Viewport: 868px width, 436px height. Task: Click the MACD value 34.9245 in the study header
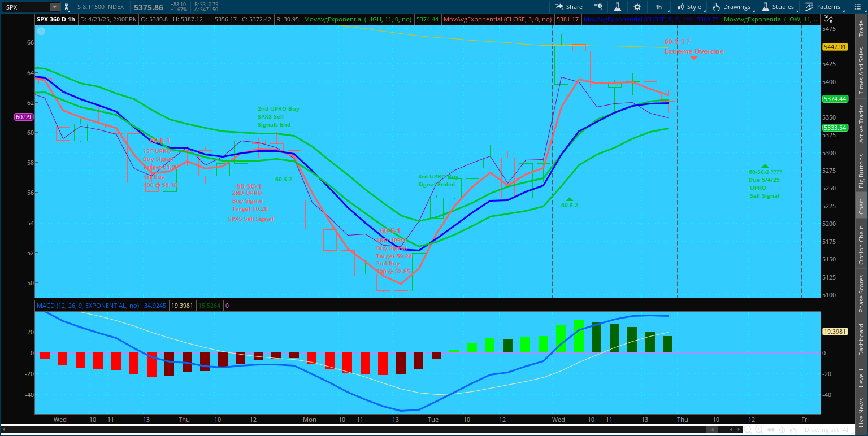tap(155, 306)
